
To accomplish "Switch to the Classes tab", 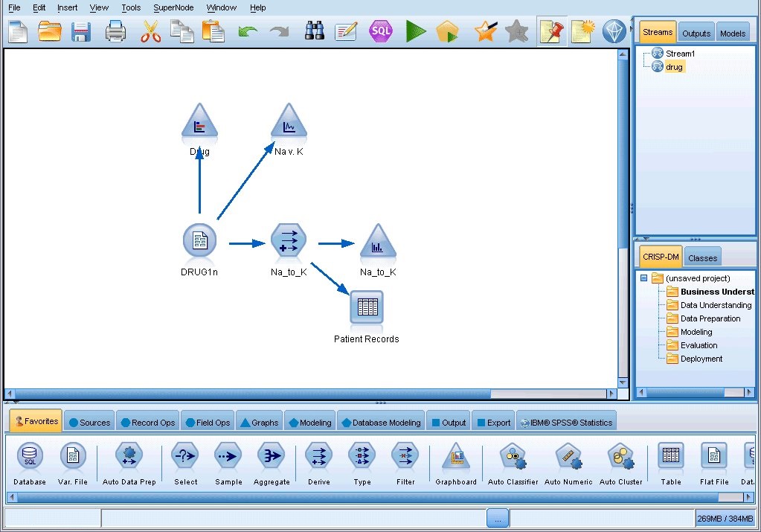I will [701, 257].
